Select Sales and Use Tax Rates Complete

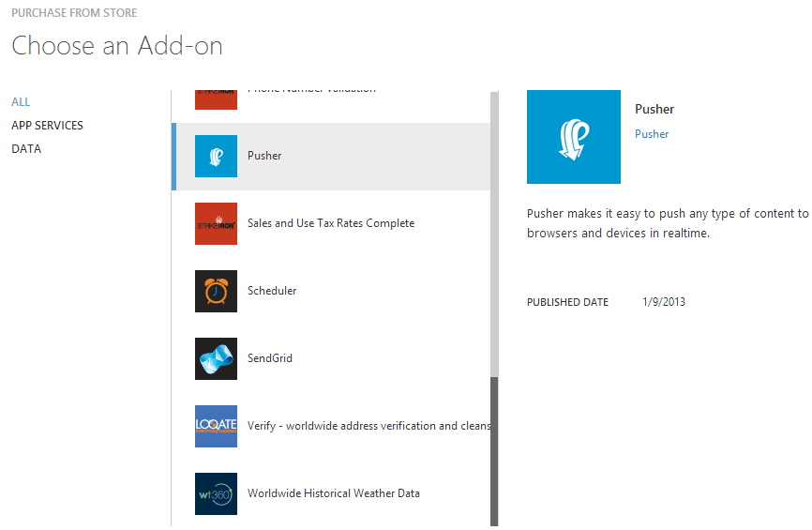331,223
